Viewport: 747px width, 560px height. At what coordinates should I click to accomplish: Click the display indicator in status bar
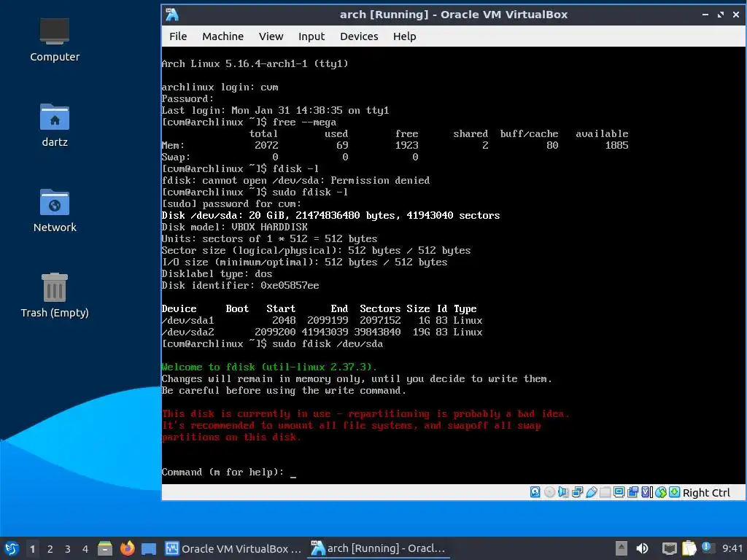(619, 492)
